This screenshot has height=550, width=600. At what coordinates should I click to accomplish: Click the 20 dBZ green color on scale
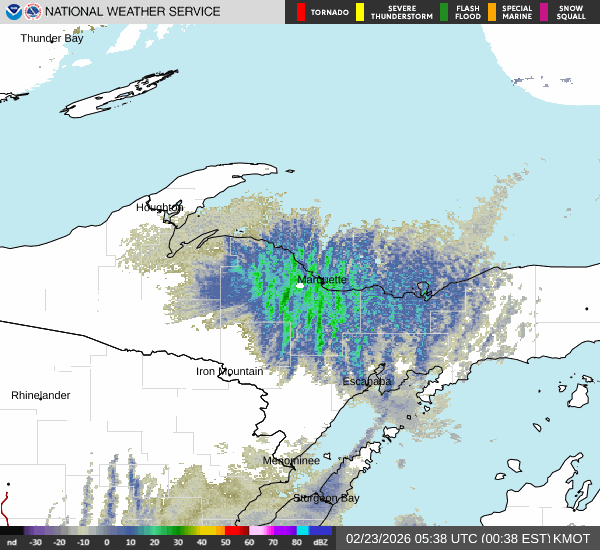point(156,530)
